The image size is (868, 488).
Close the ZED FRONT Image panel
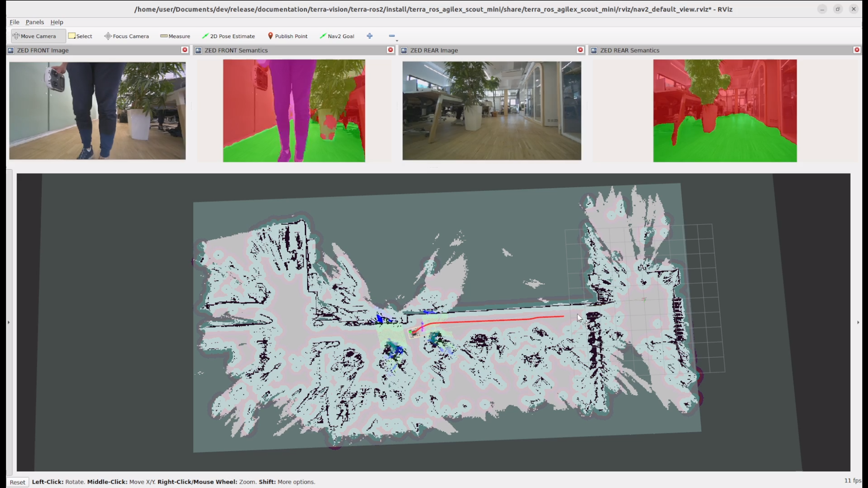pyautogui.click(x=185, y=50)
